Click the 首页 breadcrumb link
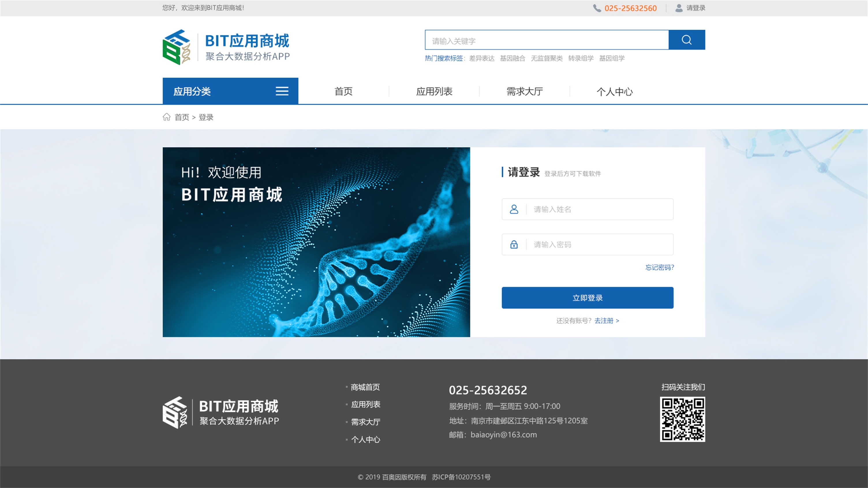This screenshot has height=488, width=868. (x=182, y=117)
